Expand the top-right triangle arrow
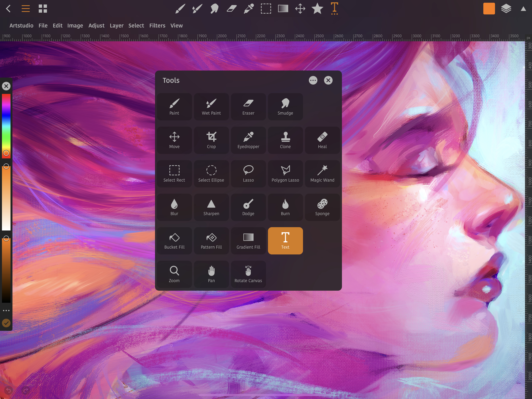532x399 pixels. pyautogui.click(x=523, y=9)
